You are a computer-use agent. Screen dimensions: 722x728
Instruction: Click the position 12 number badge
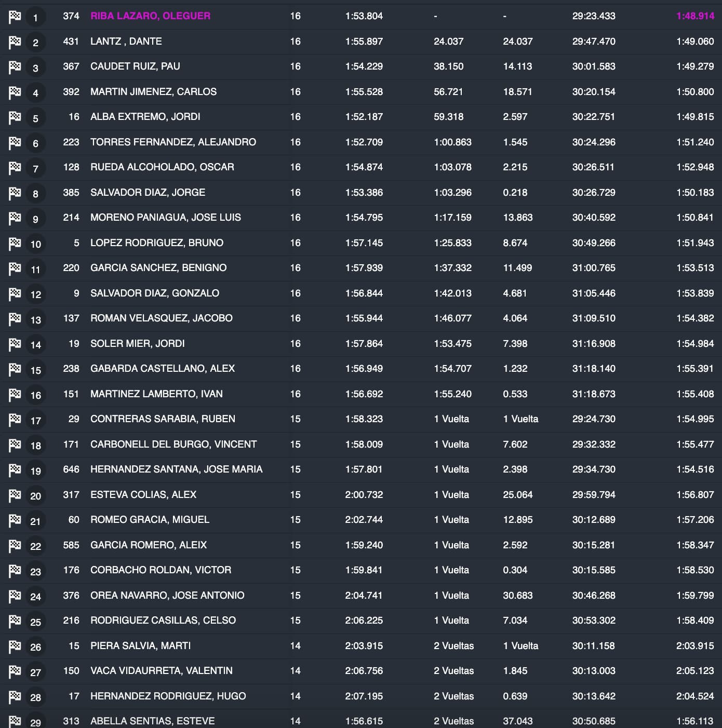[x=35, y=294]
